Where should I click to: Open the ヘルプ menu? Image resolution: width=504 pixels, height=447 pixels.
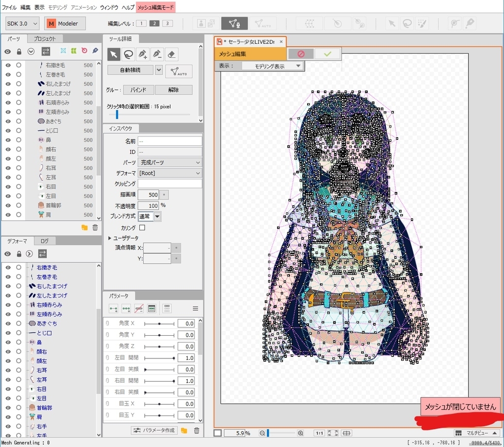tap(128, 7)
